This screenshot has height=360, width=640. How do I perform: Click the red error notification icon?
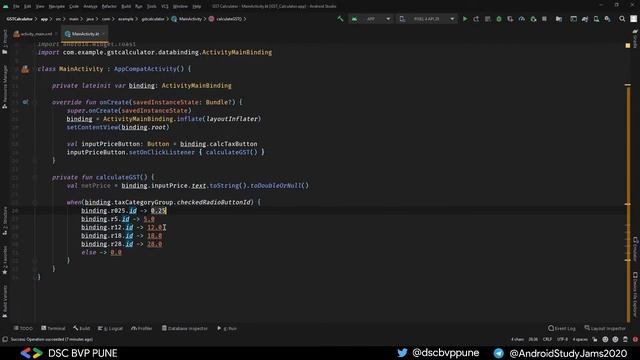pyautogui.click(x=635, y=339)
